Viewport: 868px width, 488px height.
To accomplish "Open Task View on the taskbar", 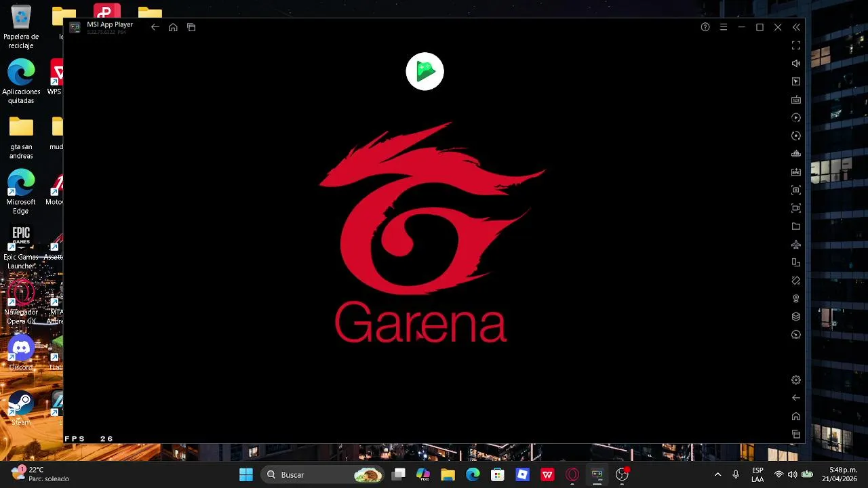I will coord(399,474).
